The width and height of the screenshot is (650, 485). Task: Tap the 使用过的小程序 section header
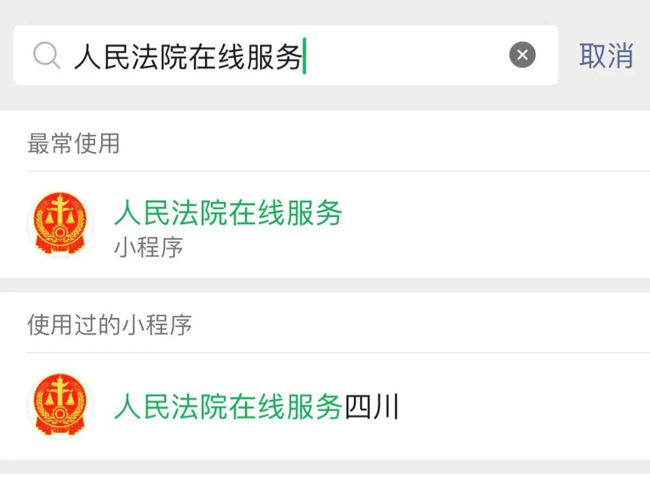[109, 325]
